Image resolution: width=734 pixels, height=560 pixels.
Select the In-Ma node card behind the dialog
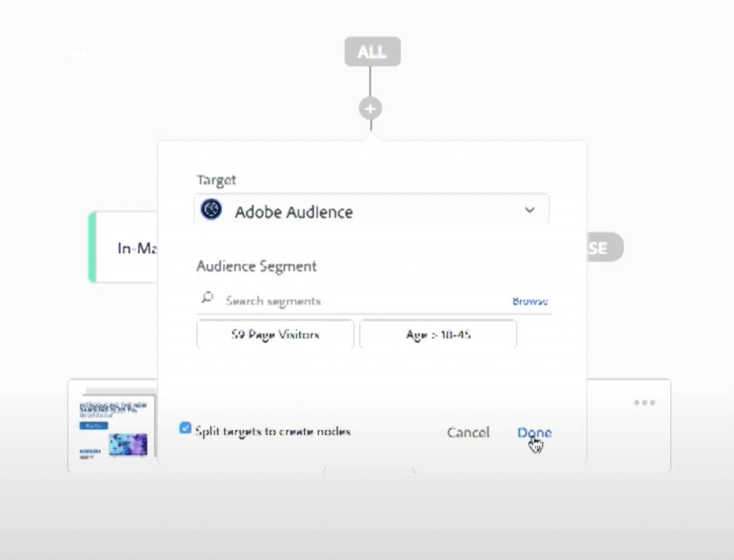(123, 247)
